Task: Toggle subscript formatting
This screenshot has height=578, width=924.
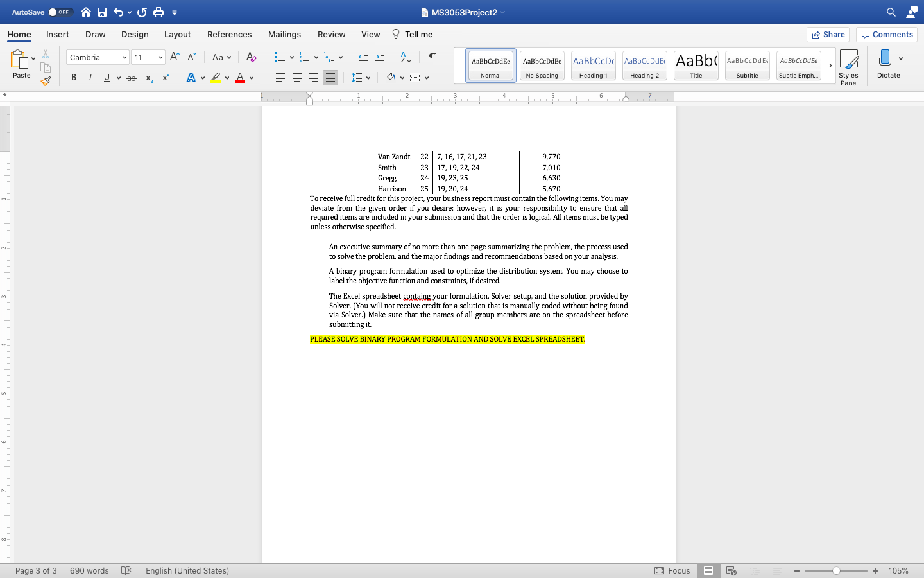Action: 149,78
